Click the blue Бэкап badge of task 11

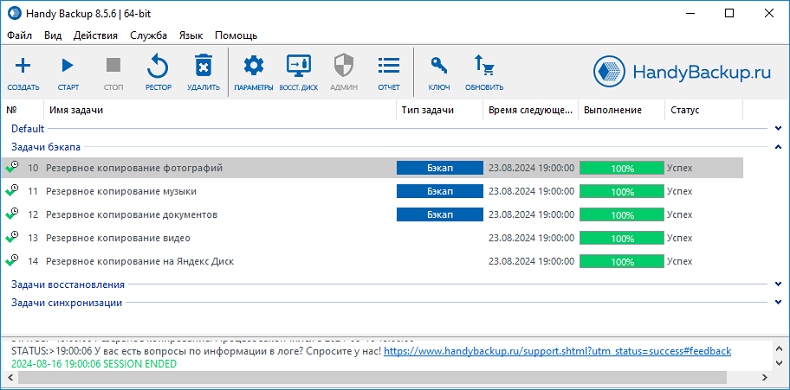(x=440, y=191)
